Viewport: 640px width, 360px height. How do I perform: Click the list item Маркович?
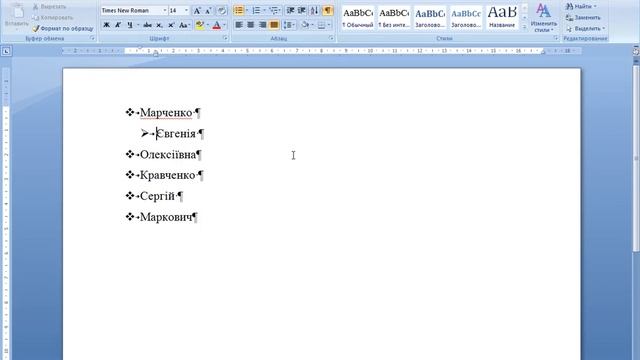coord(166,217)
